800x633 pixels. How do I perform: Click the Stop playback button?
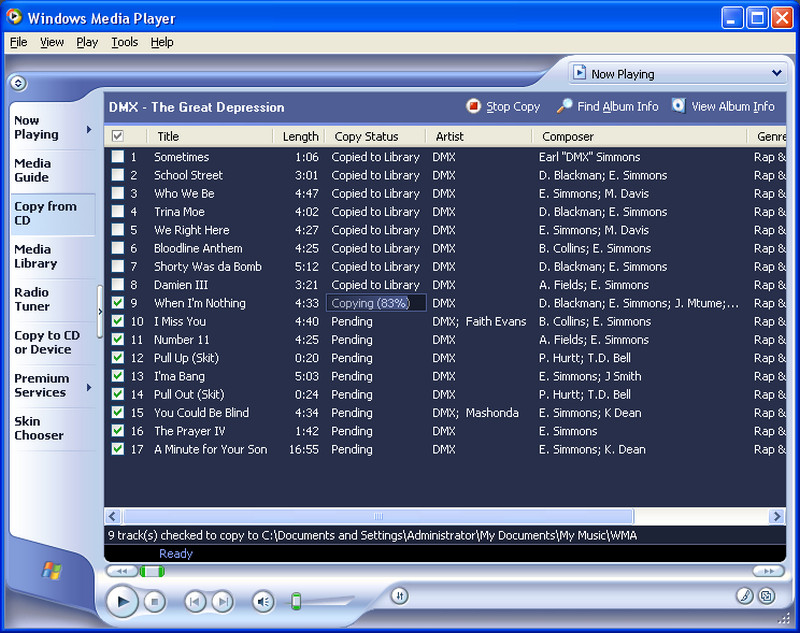tap(154, 601)
